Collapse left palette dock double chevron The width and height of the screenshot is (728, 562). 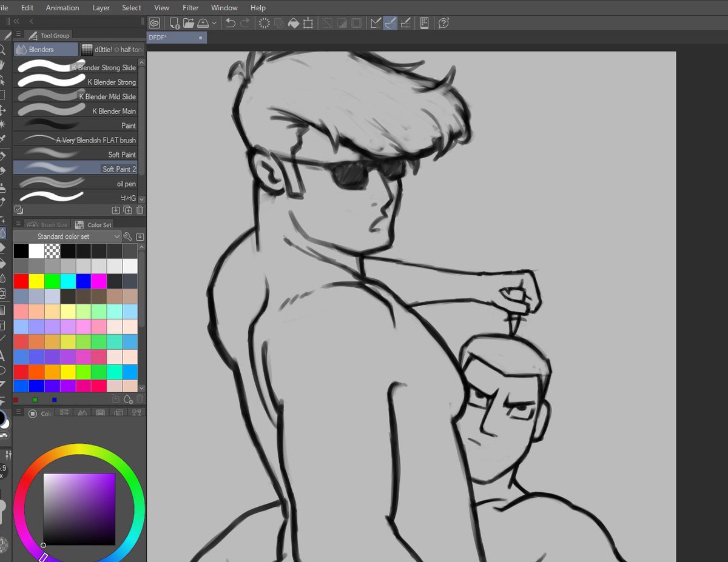[16, 21]
